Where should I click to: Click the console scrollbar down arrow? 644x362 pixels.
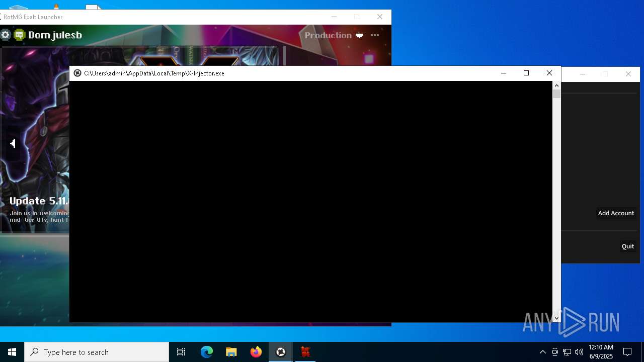point(556,318)
